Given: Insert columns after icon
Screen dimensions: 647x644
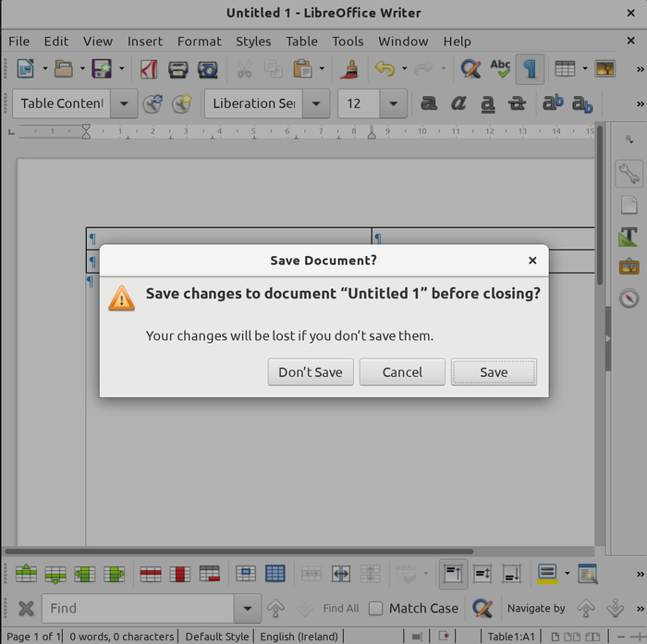Looking at the screenshot, I should pyautogui.click(x=115, y=574).
